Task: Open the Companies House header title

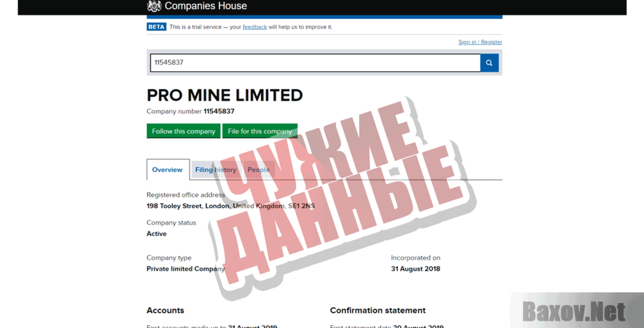Action: 206,6
